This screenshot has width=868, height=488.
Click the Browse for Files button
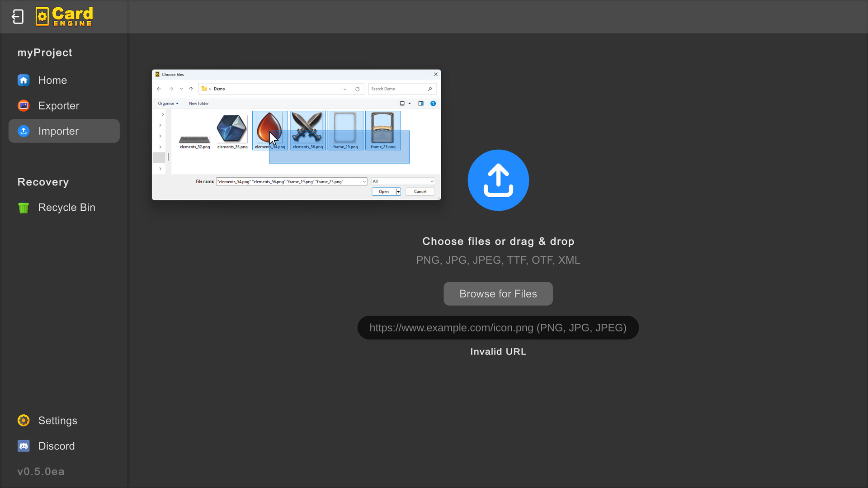[498, 294]
